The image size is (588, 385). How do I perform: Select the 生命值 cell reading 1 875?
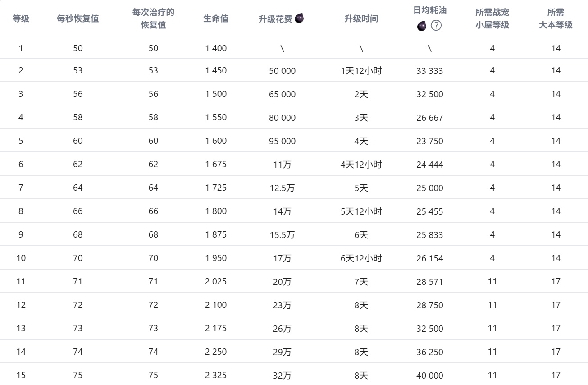point(216,235)
